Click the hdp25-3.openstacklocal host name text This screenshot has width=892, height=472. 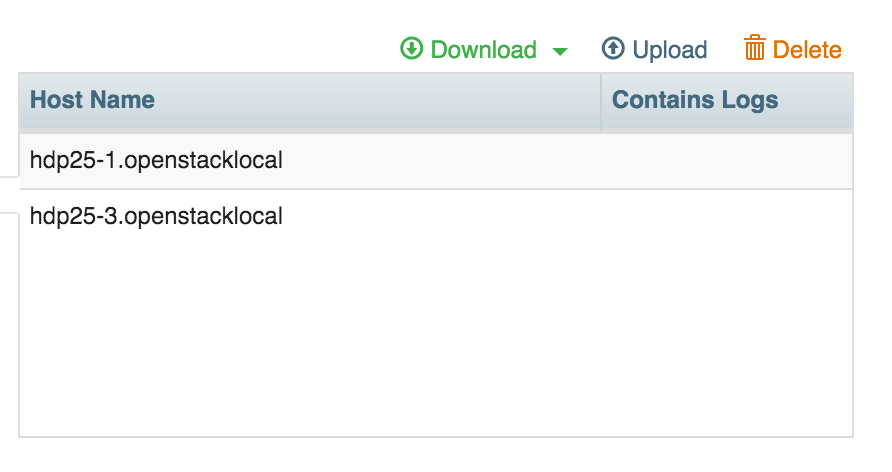click(156, 216)
